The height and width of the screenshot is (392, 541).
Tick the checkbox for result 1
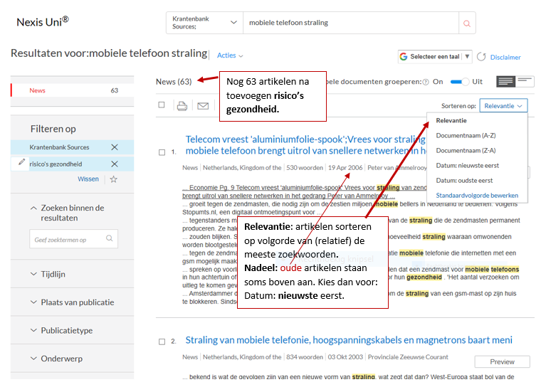tap(162, 152)
